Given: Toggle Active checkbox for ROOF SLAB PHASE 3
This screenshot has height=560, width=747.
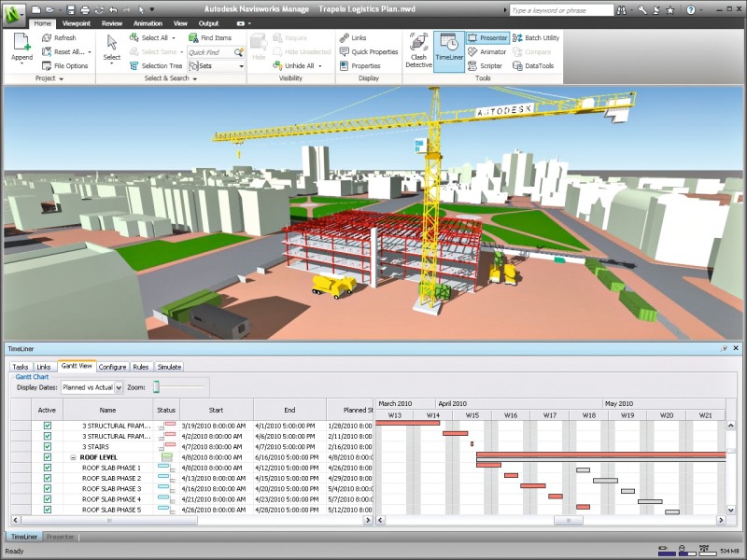Looking at the screenshot, I should click(x=48, y=488).
